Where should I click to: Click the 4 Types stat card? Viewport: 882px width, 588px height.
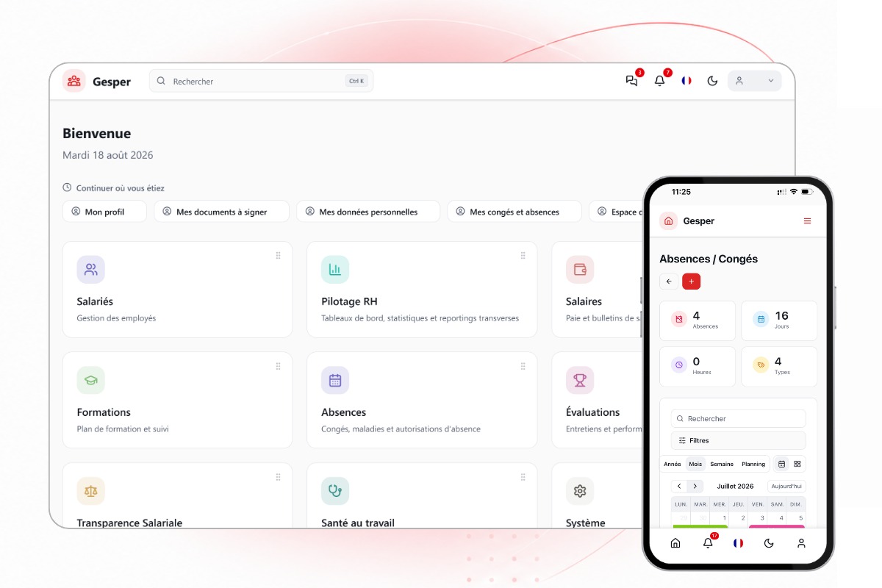[x=779, y=366]
